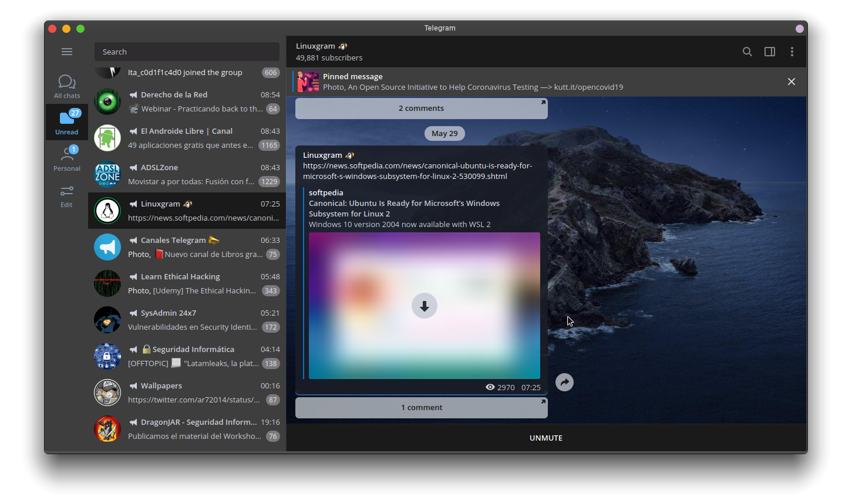The width and height of the screenshot is (852, 504).
Task: Click the 1165 unread count badge
Action: point(270,145)
